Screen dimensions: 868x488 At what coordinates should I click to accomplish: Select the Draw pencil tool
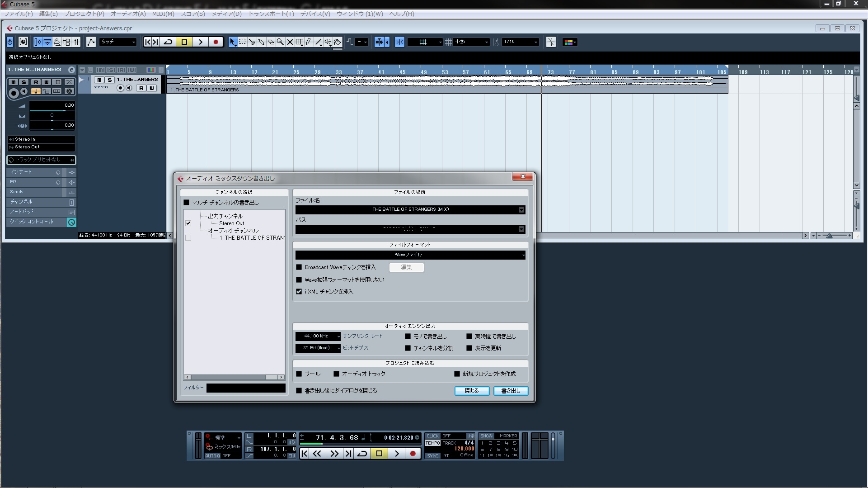click(x=309, y=42)
